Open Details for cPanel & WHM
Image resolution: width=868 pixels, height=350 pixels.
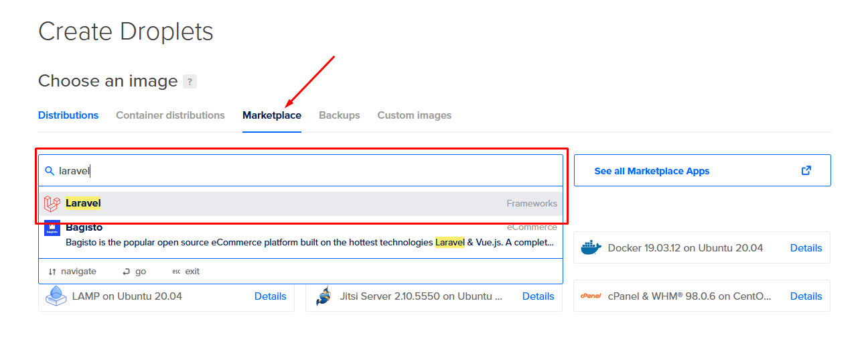(x=806, y=296)
